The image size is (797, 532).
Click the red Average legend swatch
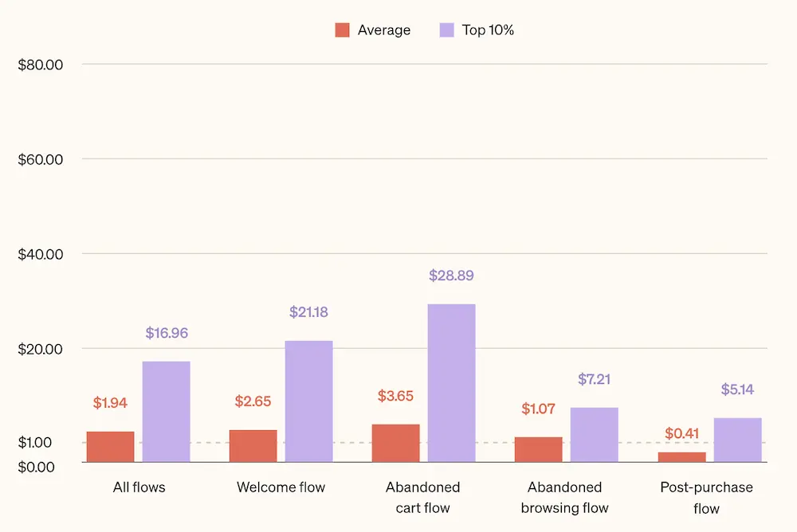(x=343, y=30)
